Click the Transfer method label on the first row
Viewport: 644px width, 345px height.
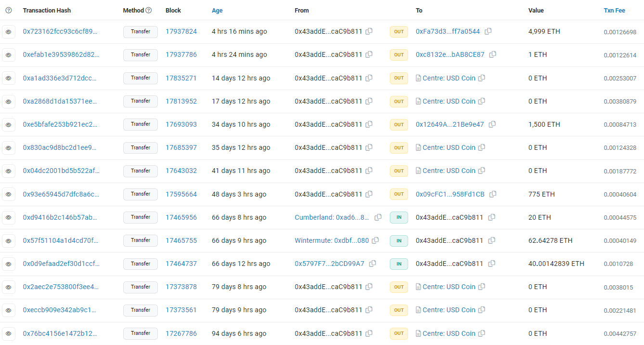140,31
